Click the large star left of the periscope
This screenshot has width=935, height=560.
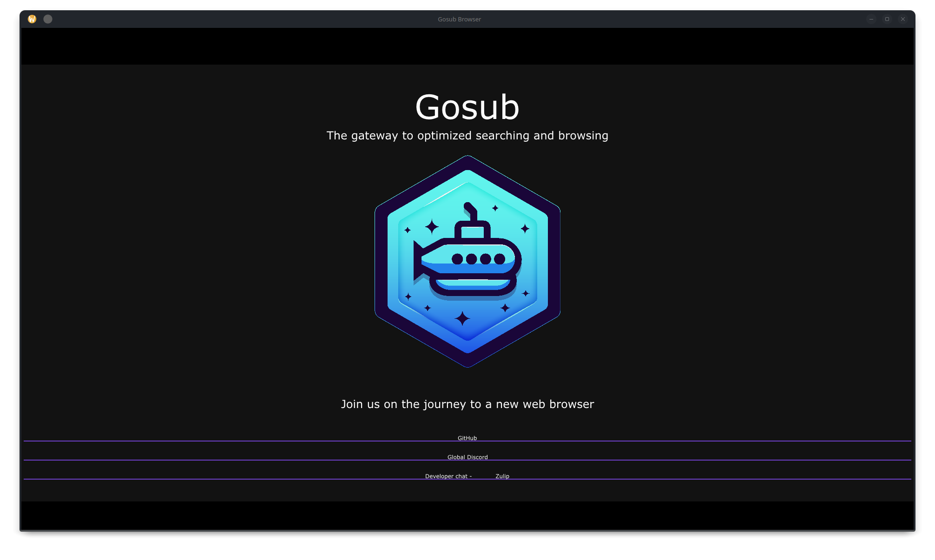click(432, 227)
